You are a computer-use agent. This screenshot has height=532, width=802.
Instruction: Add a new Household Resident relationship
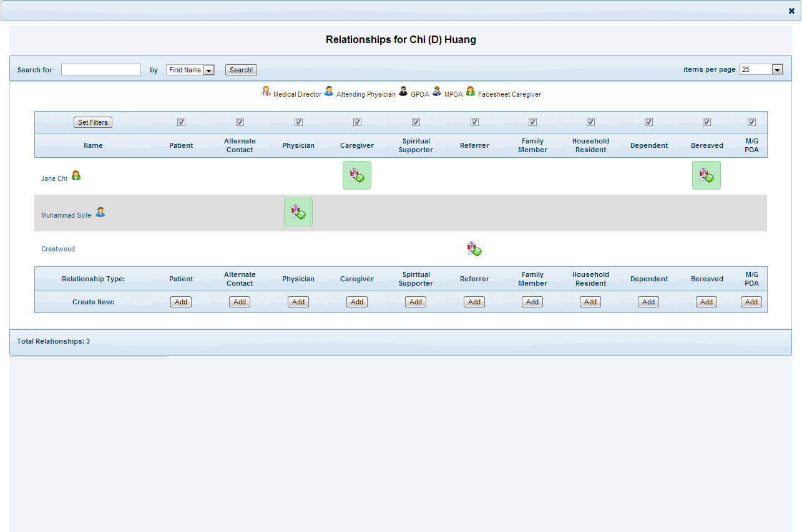coord(590,302)
